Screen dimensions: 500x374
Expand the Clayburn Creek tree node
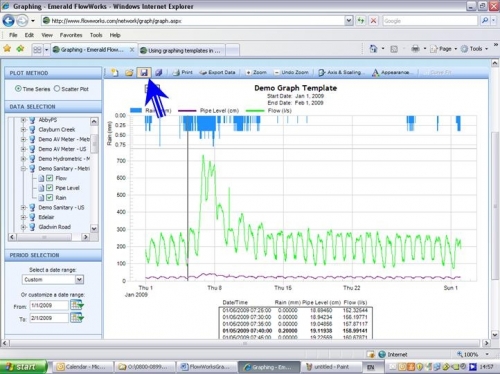[x=23, y=129]
